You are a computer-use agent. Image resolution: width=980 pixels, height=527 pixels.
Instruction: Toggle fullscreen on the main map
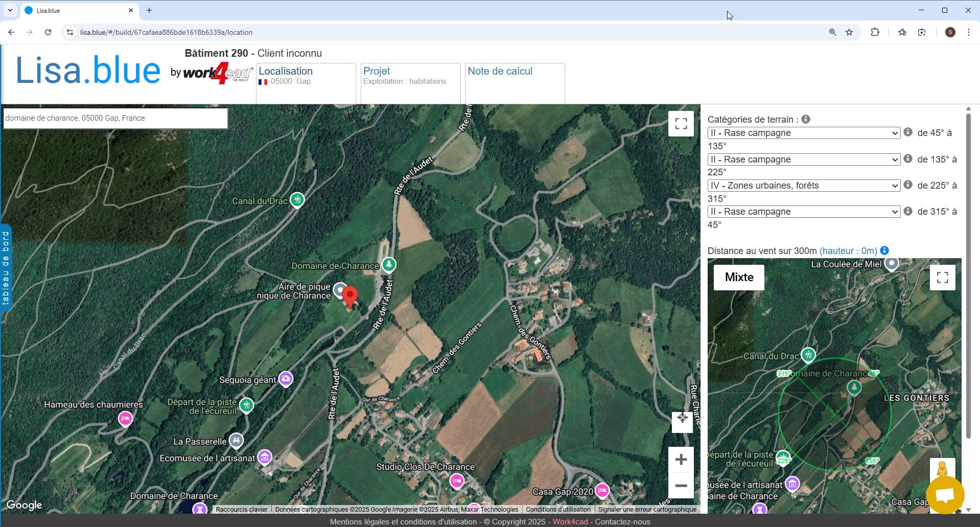681,124
